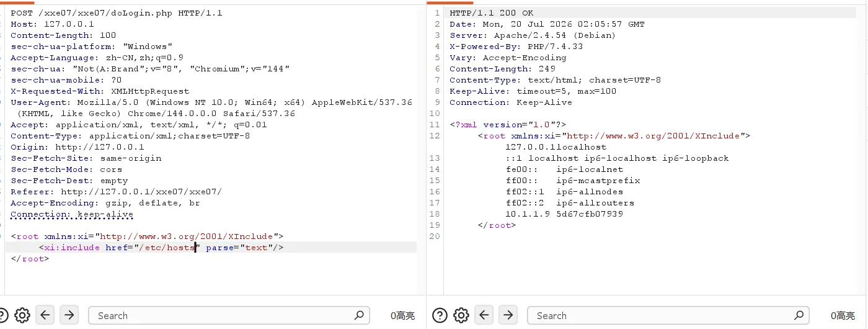Click the Keep-Alive: timeout=5, max=100 header
Screen dimensions: 868x329
(x=533, y=91)
